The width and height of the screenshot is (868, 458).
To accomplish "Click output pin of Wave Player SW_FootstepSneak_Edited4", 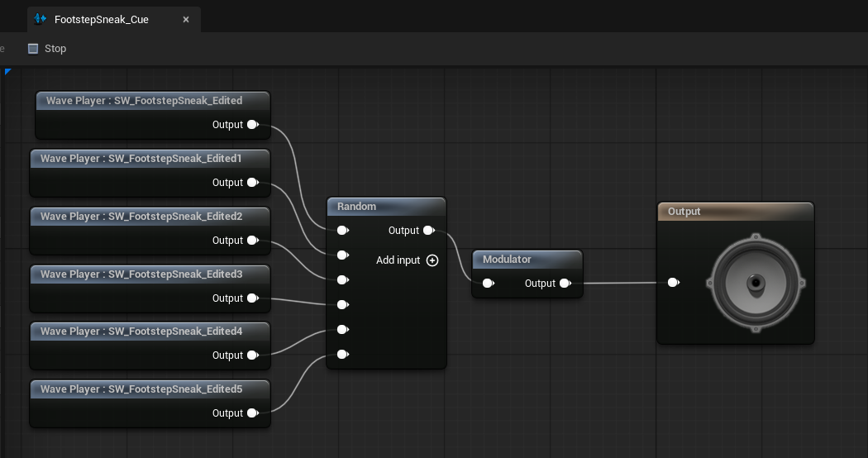I will click(x=253, y=355).
